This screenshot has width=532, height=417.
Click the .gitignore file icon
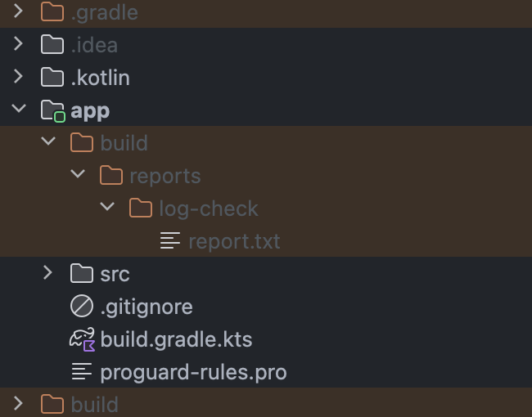point(82,306)
